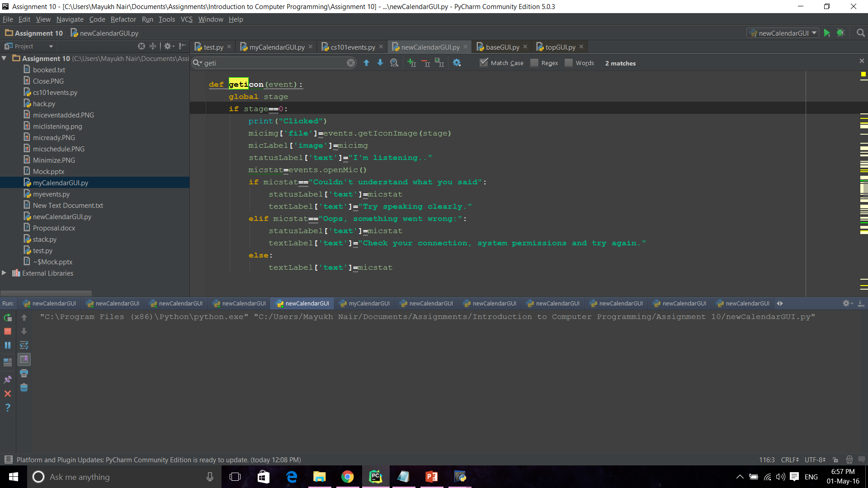This screenshot has width=868, height=488.
Task: Toggle soft-wrap in console output
Action: [x=24, y=346]
